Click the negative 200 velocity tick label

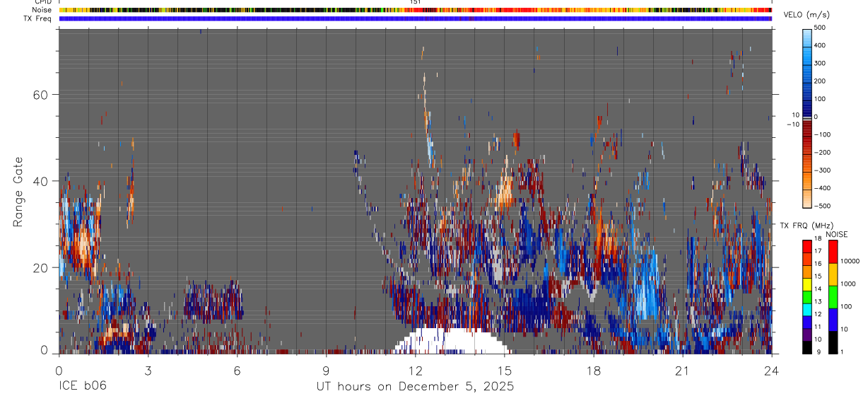click(823, 152)
